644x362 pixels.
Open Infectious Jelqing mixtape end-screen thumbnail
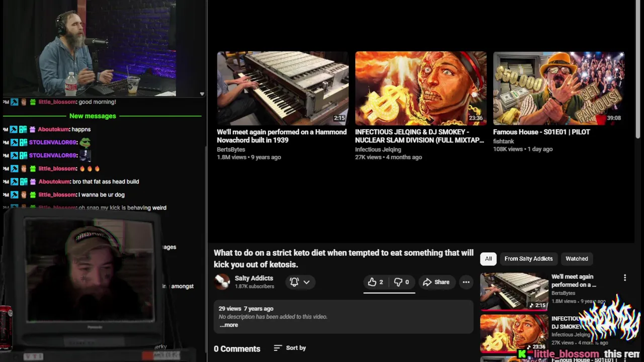click(421, 88)
